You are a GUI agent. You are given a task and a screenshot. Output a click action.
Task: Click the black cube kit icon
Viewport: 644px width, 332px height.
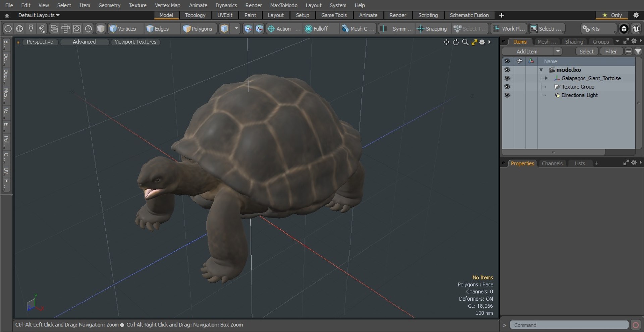click(624, 29)
